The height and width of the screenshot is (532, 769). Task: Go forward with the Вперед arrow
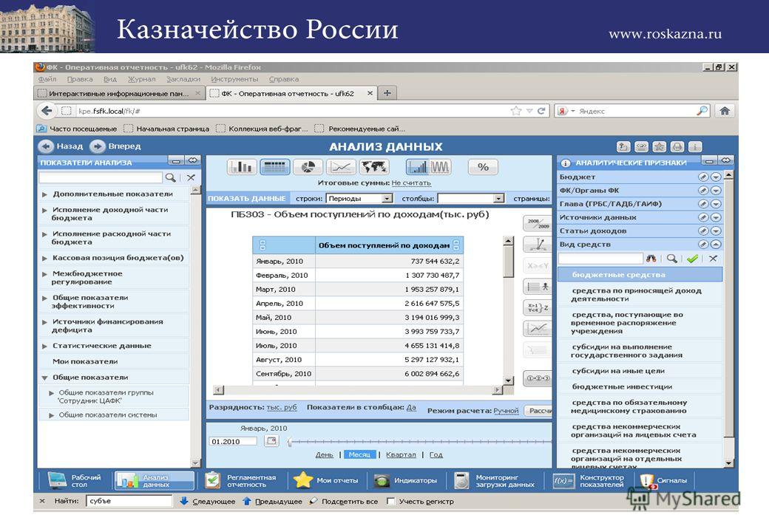[x=98, y=146]
